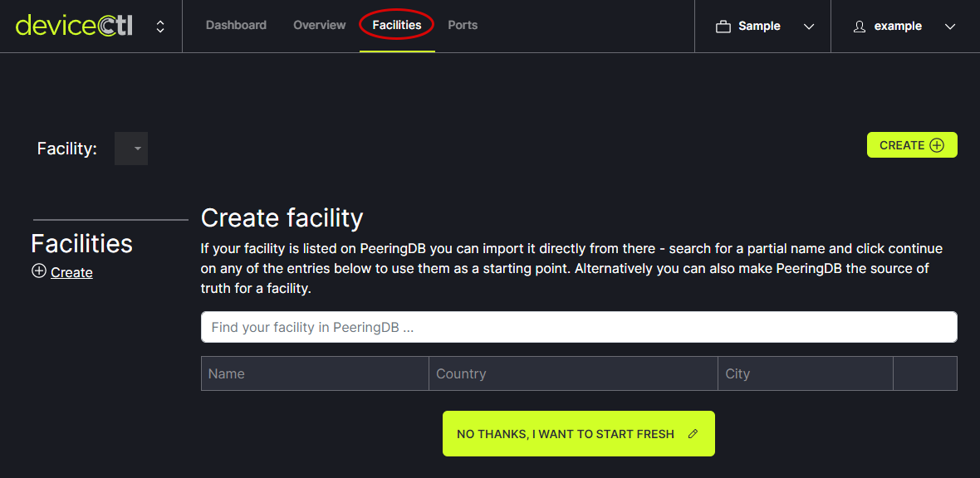The image size is (980, 478).
Task: Click the briefcase organization icon
Action: [723, 27]
